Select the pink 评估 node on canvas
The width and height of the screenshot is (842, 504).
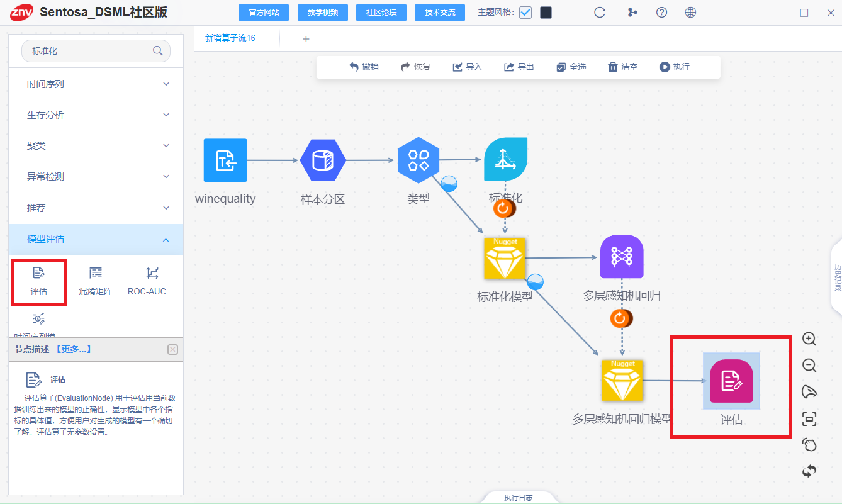point(731,381)
